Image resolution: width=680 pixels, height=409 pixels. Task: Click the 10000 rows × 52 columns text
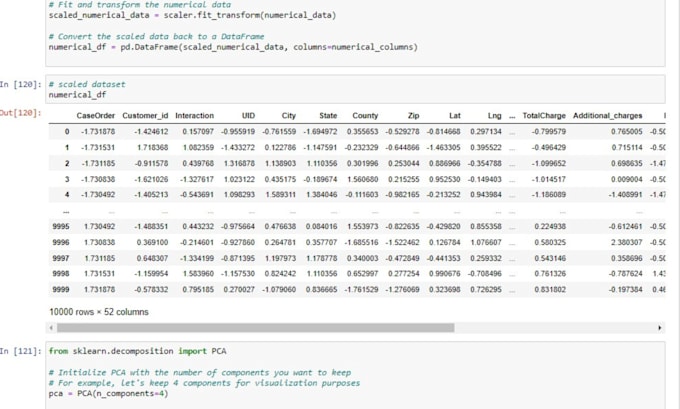[x=99, y=312]
